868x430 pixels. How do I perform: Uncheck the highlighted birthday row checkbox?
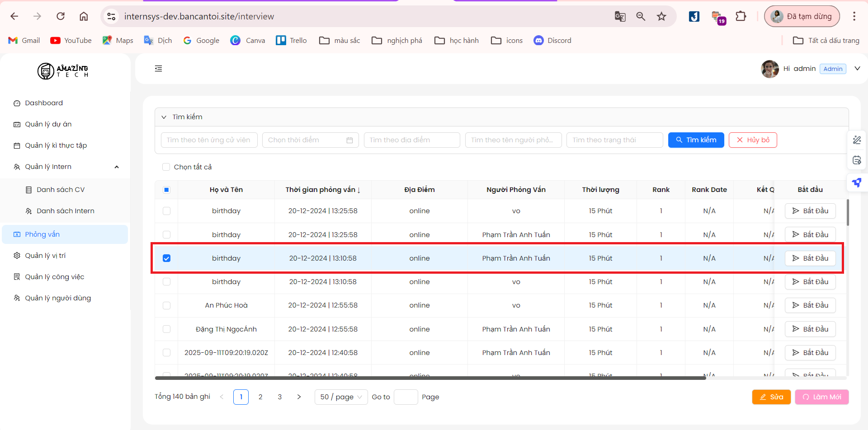click(x=166, y=258)
